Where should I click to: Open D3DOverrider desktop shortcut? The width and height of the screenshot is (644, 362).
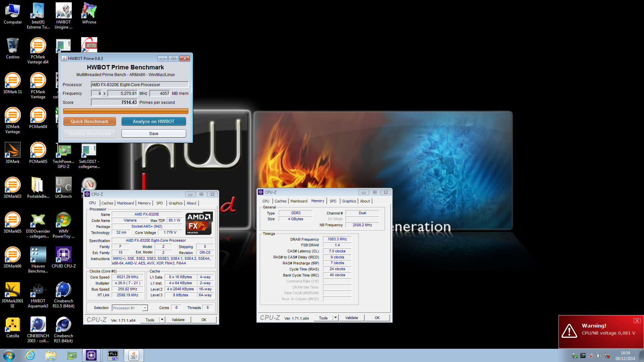(x=38, y=225)
